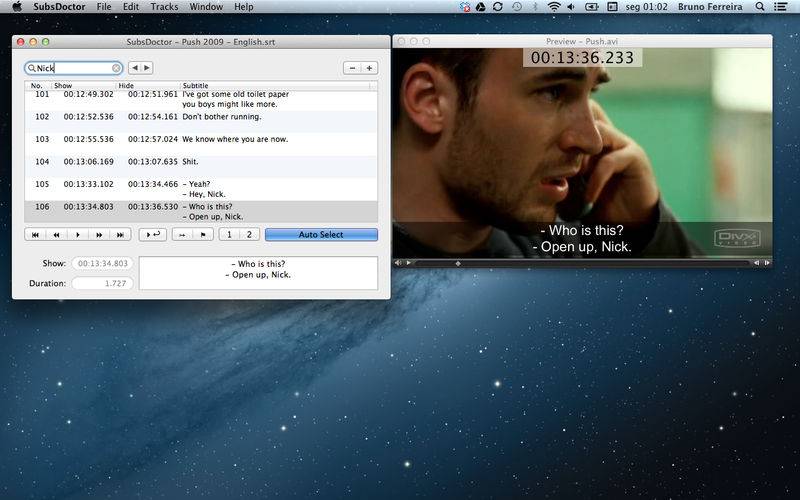The width and height of the screenshot is (800, 500).
Task: Click the Duration field
Action: click(102, 283)
